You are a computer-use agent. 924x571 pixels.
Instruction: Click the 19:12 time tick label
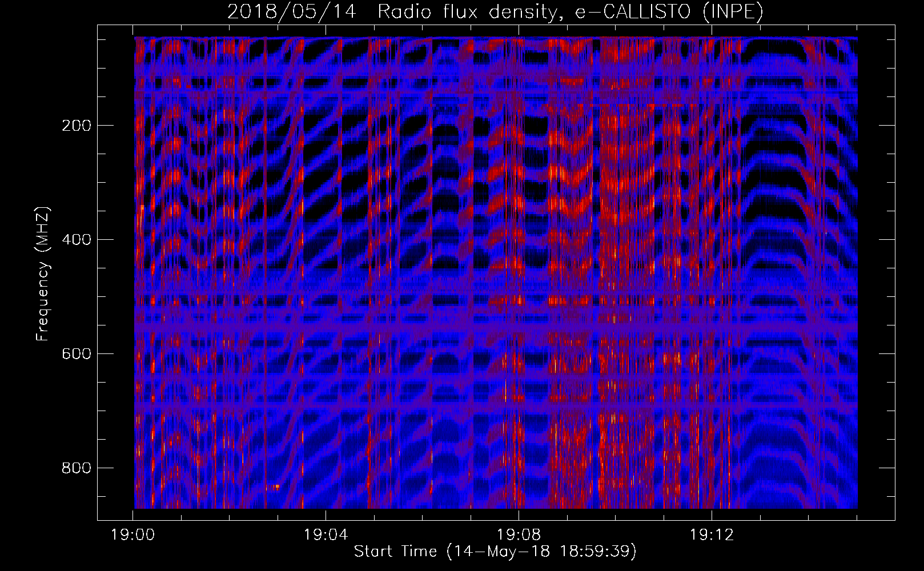click(712, 535)
